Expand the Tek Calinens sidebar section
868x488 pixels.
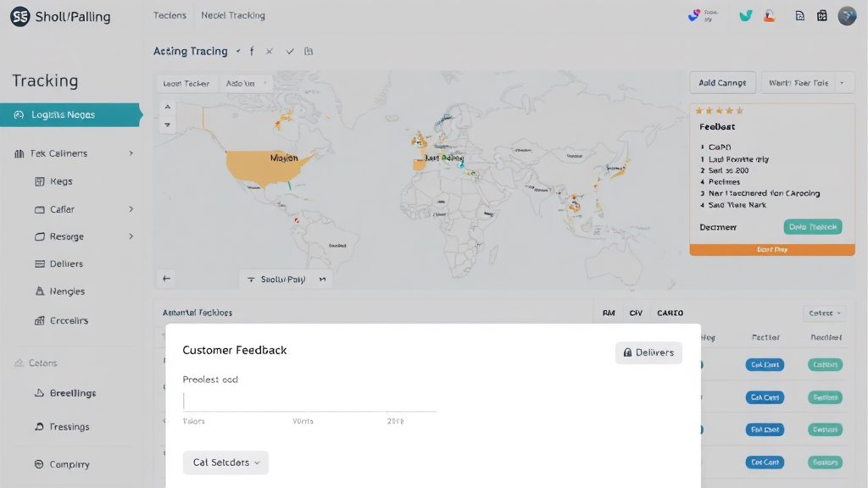coord(74,153)
